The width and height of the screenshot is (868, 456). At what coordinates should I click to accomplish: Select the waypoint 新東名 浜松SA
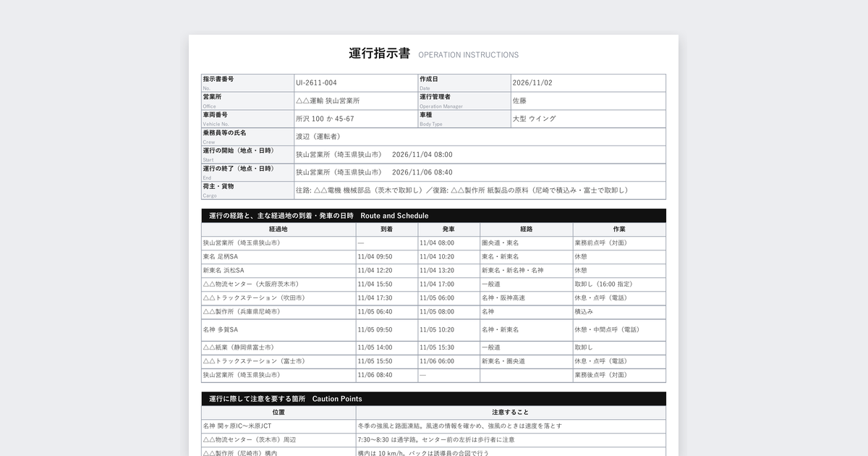224,271
